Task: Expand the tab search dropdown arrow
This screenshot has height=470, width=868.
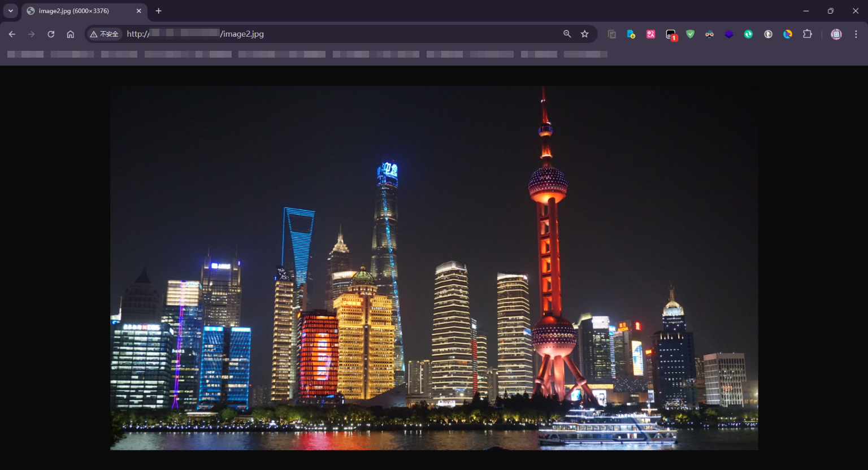Action: pos(11,11)
